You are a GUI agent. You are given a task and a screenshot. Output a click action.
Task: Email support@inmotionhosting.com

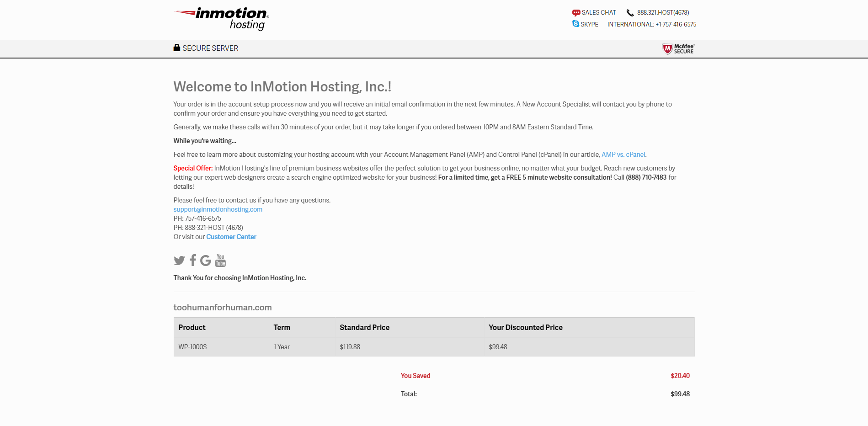pyautogui.click(x=218, y=209)
